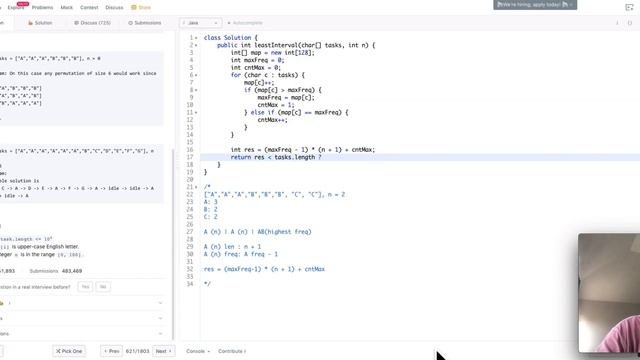Viewport: 640px width, 360px height.
Task: Toggle the Autocomplete option
Action: tap(245, 23)
